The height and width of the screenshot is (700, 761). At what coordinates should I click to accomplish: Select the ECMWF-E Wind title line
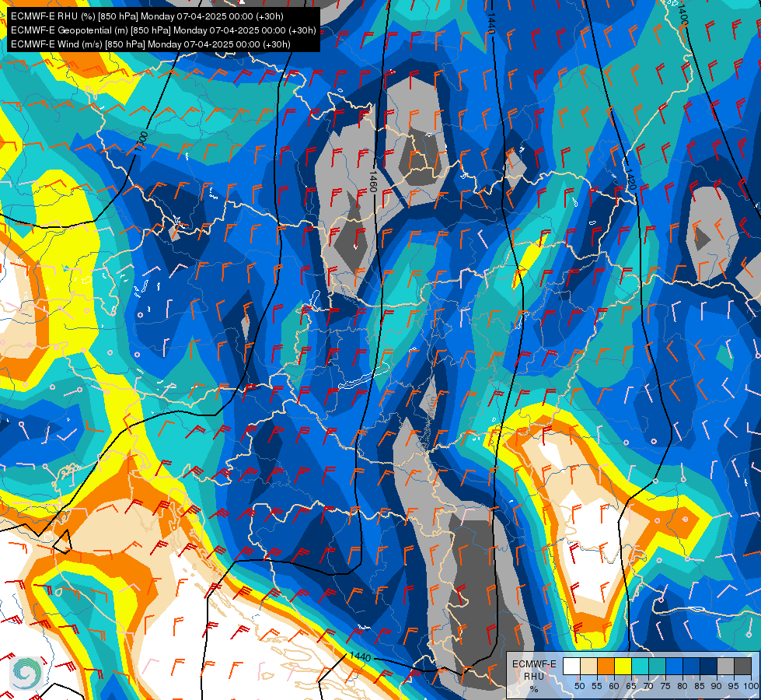pyautogui.click(x=151, y=44)
